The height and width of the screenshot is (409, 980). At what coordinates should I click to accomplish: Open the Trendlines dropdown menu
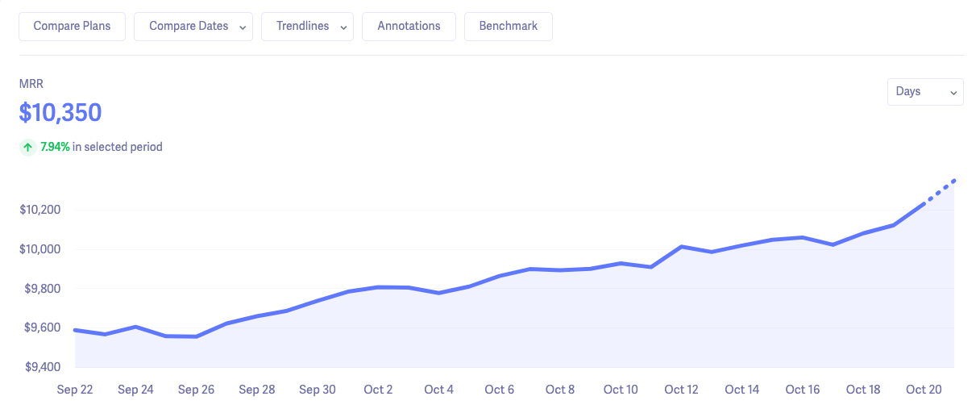307,26
